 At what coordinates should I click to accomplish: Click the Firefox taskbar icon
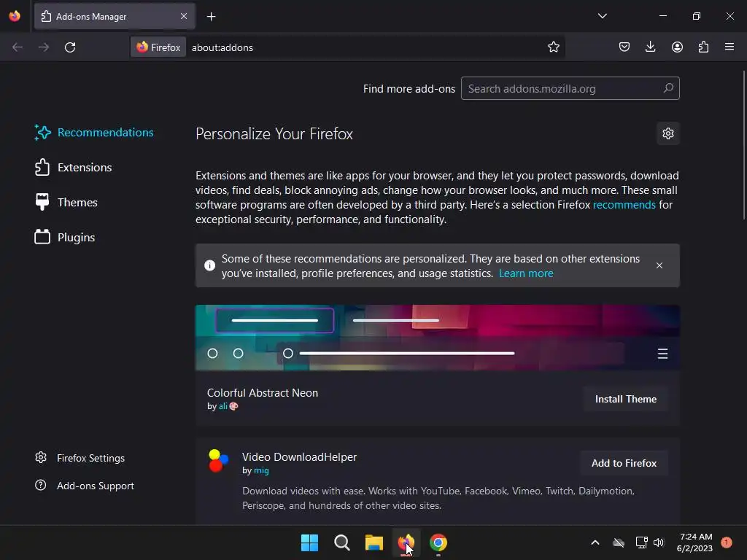(x=406, y=542)
